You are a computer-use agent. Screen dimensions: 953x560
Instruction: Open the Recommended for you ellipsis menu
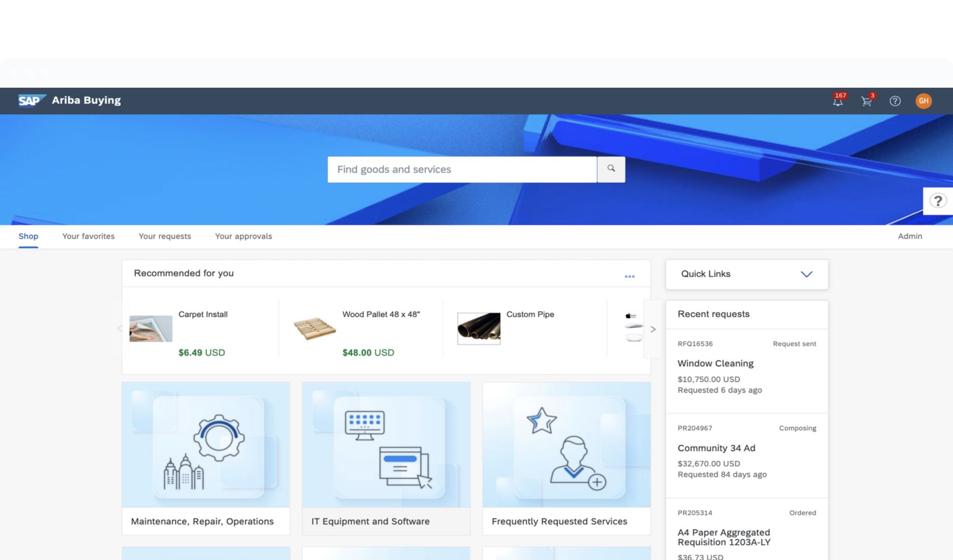(x=629, y=276)
